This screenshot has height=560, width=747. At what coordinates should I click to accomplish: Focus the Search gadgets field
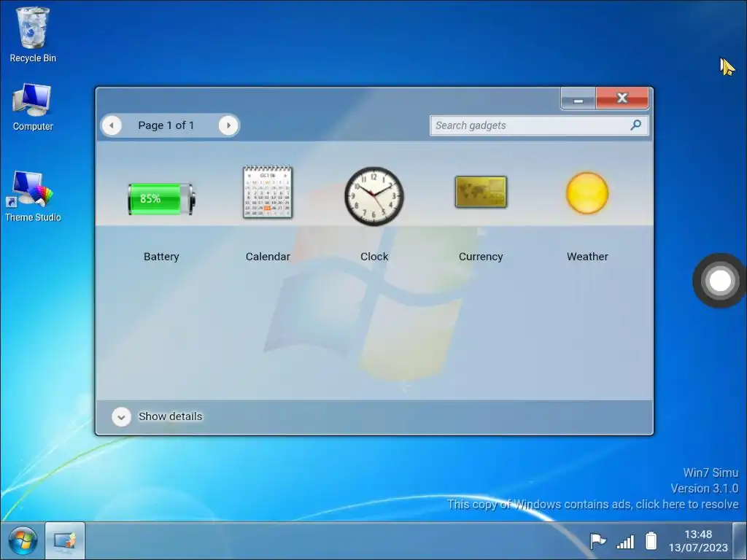click(539, 125)
